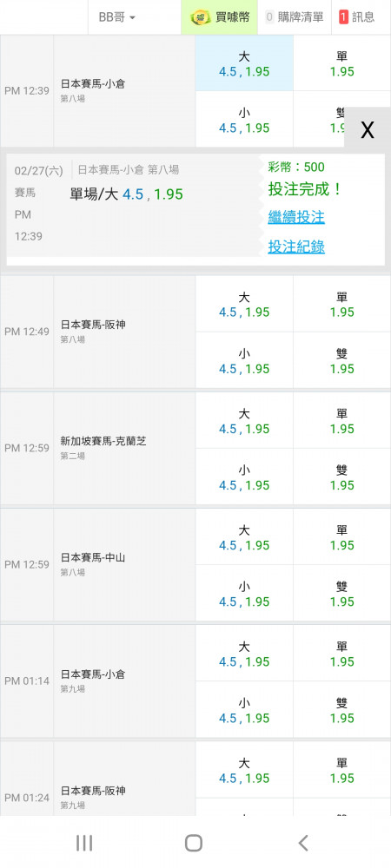The height and width of the screenshot is (868, 391).
Task: Select 單 for 日本賽馬-小倉 第八場
Action: point(341,63)
